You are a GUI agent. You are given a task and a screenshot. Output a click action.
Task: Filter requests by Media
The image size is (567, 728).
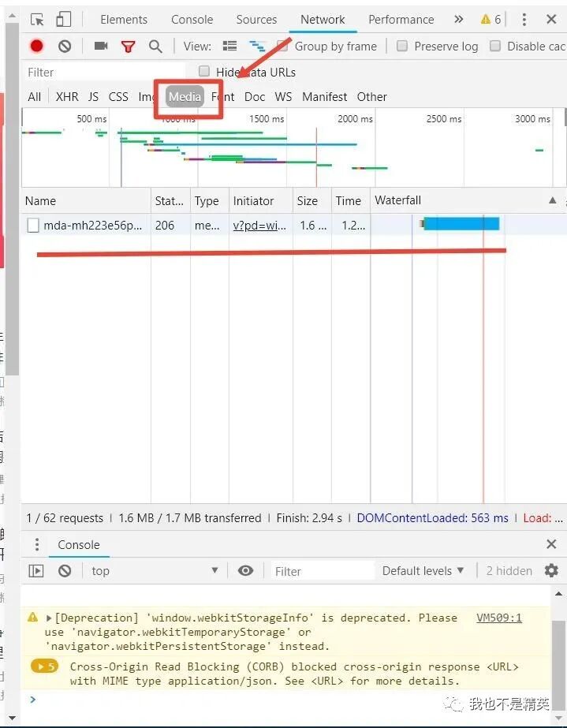[x=185, y=96]
